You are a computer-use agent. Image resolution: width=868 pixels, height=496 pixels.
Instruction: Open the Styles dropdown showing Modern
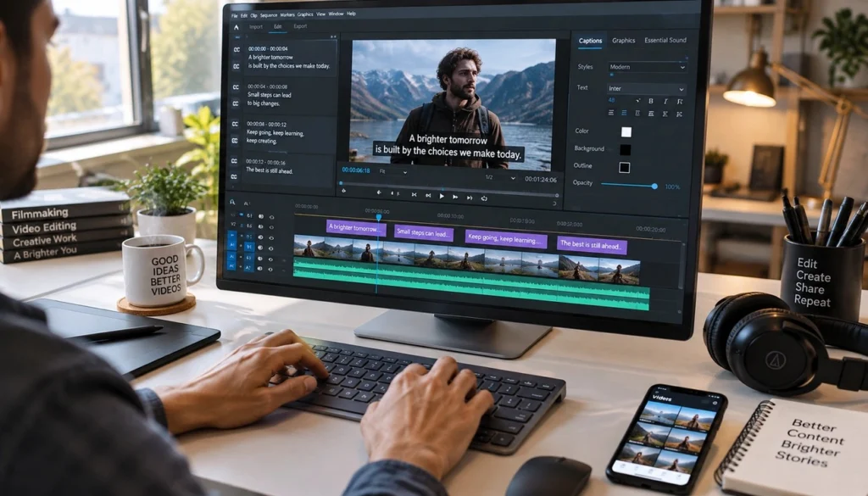coord(647,67)
